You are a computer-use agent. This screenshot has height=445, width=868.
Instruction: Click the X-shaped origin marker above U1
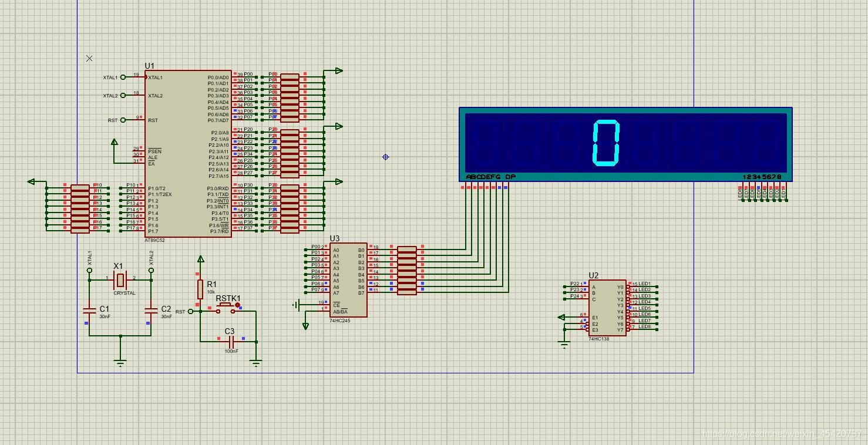(89, 58)
